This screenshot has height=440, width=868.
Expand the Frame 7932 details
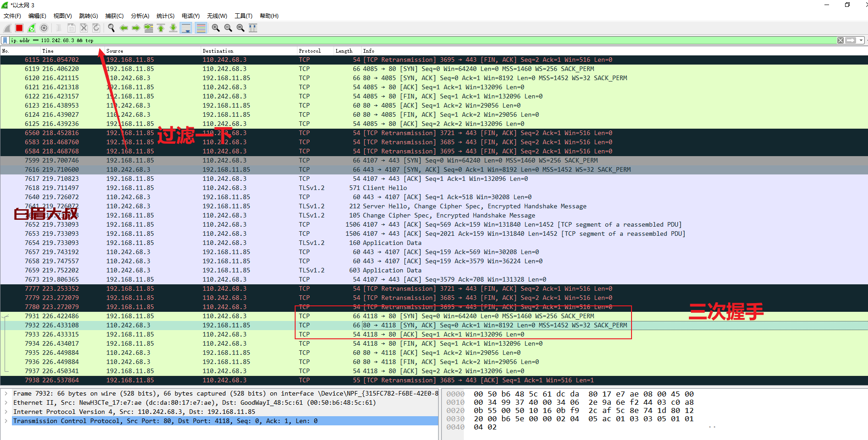tap(6, 393)
